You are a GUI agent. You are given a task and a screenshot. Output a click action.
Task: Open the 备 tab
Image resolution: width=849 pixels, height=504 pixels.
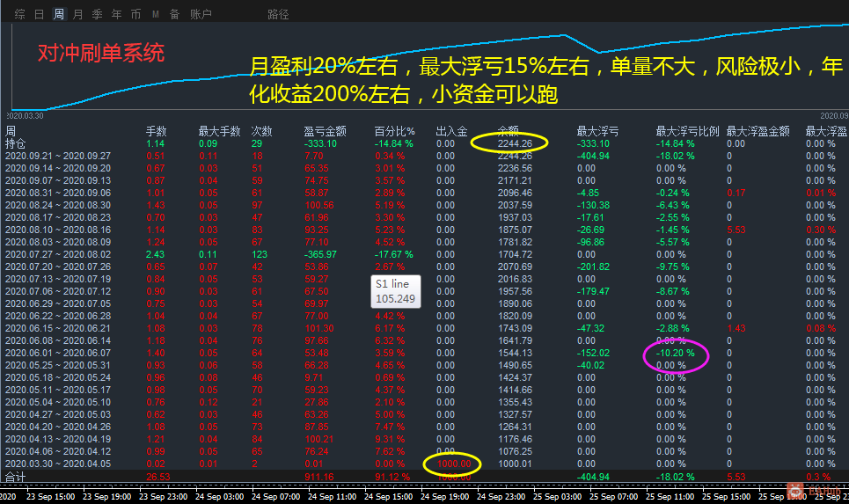(174, 14)
